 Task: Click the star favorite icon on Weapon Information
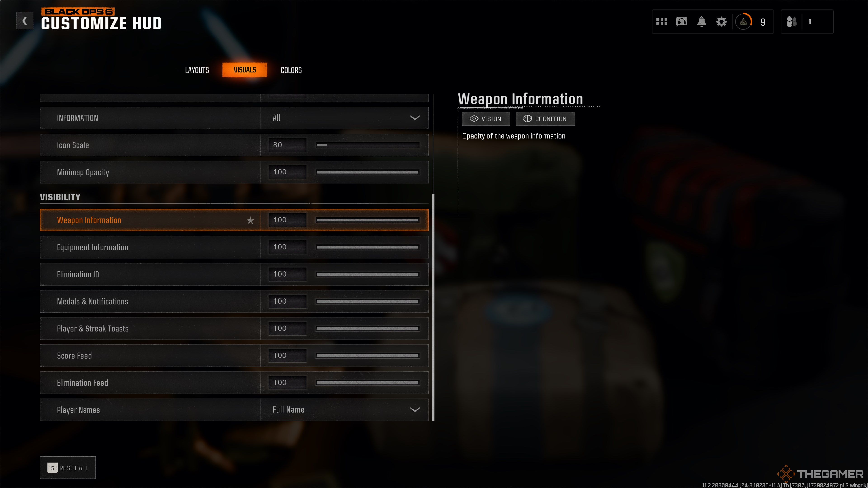[x=250, y=220]
